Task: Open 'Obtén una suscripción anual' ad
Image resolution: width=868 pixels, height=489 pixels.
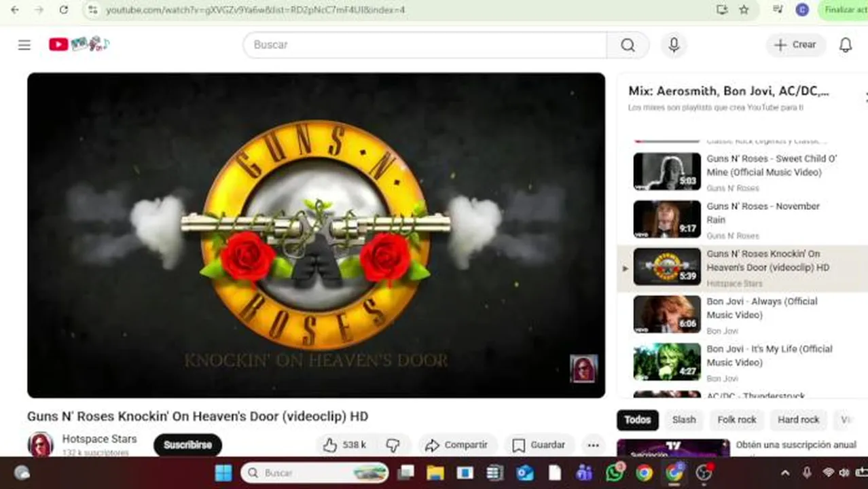Action: click(796, 445)
